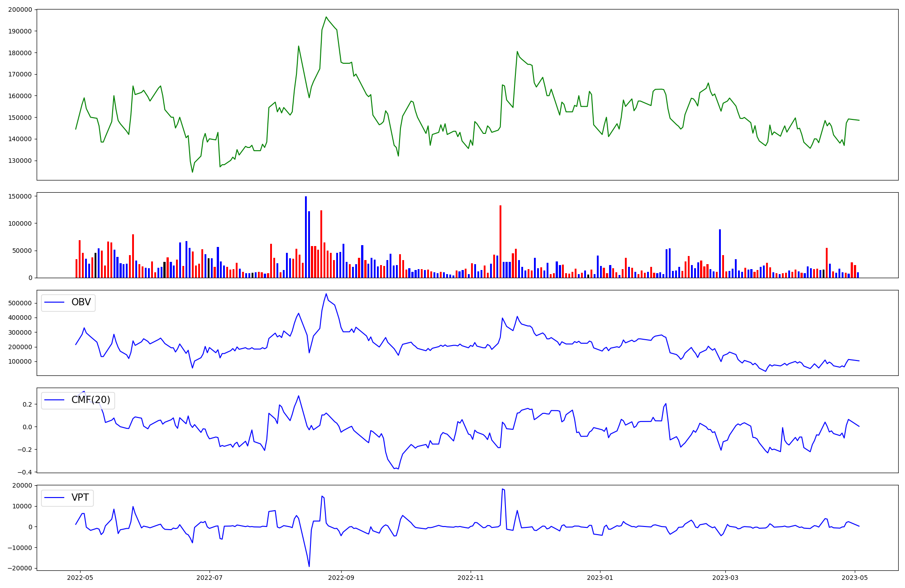
Task: Click the −20000 tick on VPT axis
Action: (x=20, y=568)
